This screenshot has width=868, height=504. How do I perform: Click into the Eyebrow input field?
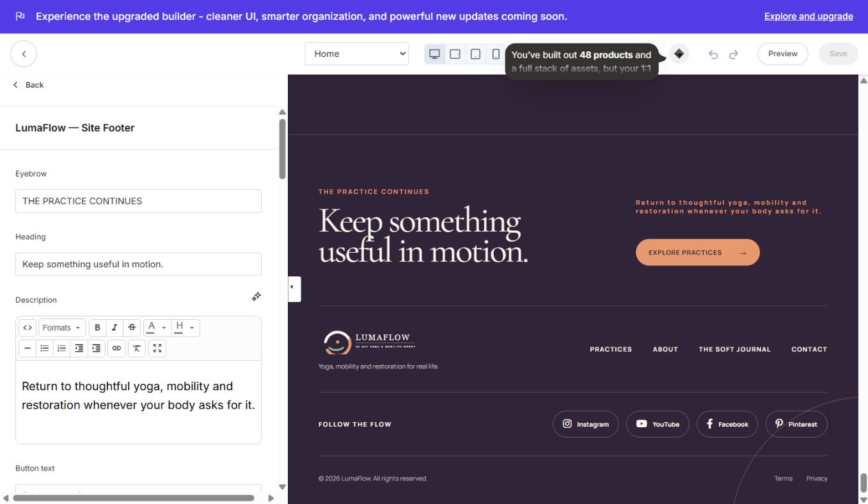point(138,201)
